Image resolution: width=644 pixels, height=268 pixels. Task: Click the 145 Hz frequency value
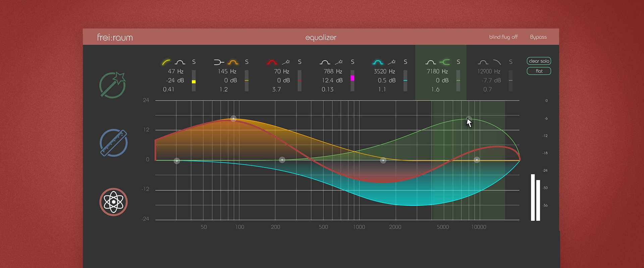[227, 71]
